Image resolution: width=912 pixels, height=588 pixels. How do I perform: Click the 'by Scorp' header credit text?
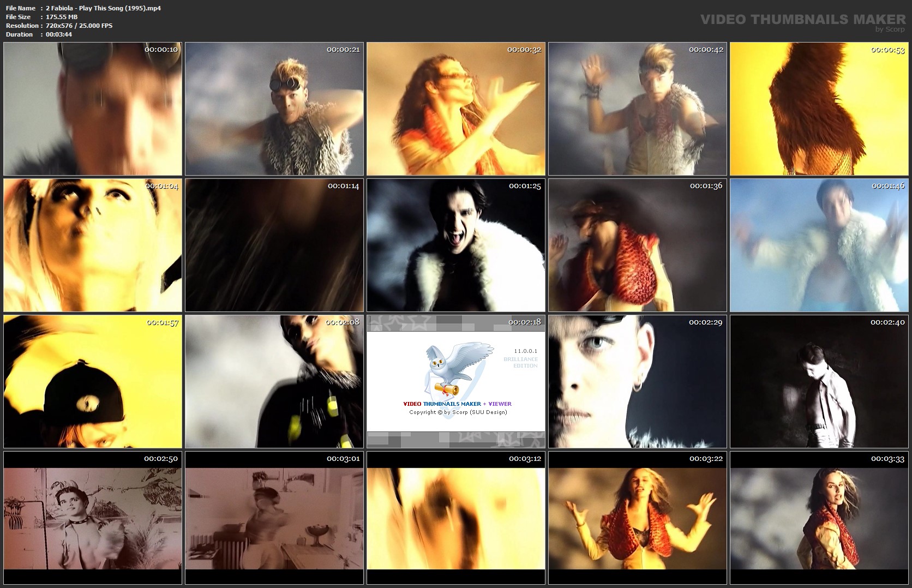[x=890, y=29]
